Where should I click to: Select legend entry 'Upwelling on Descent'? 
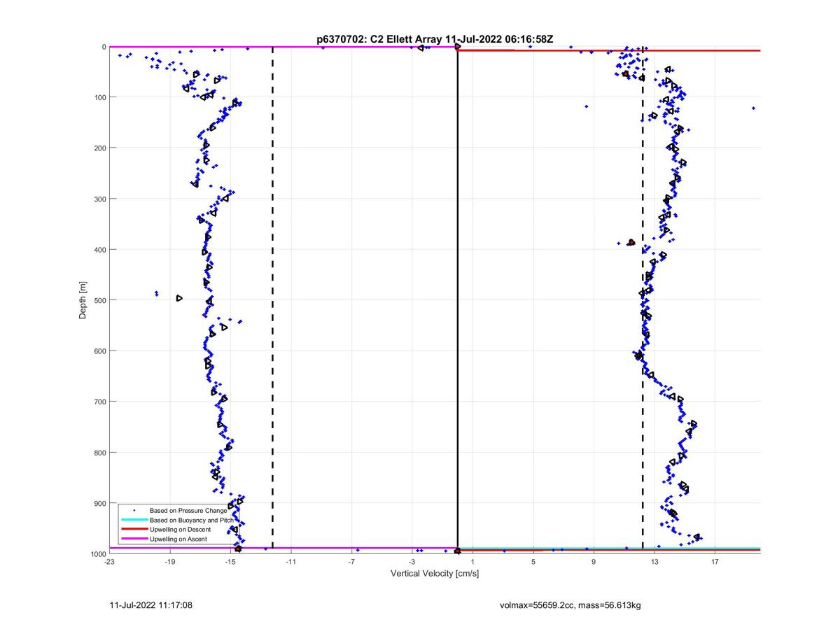tap(180, 530)
